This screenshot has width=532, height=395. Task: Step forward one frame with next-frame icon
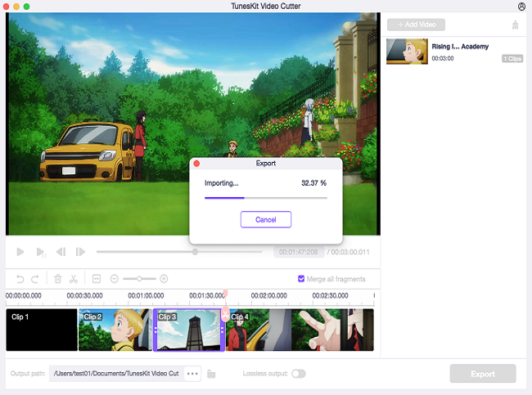80,252
